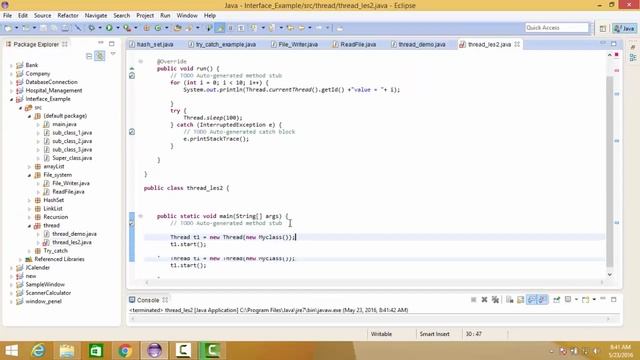640x360 pixels.
Task: Open Google Chrome from the taskbar
Action: pos(125,351)
